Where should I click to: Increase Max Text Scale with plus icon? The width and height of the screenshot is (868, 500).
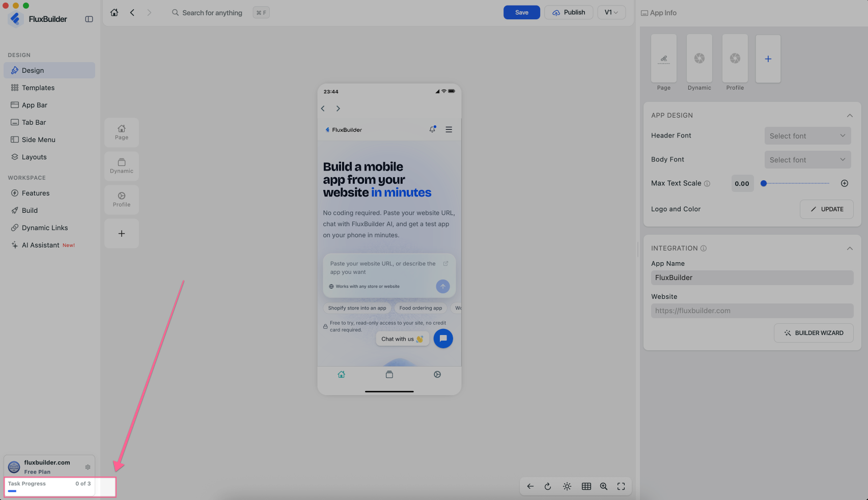pos(845,183)
